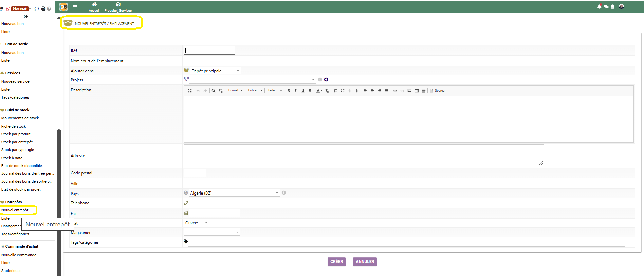This screenshot has height=276, width=644.
Task: Open the hamburger menu icon
Action: 75,7
